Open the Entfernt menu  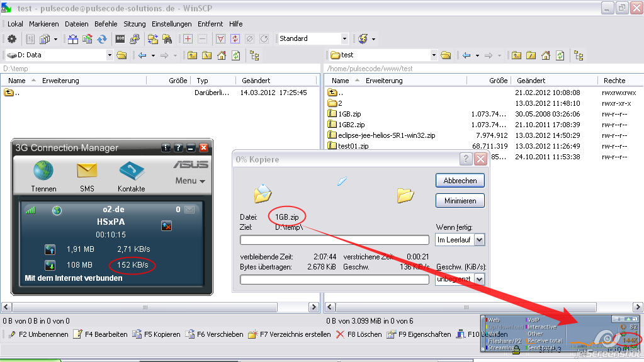tap(210, 24)
